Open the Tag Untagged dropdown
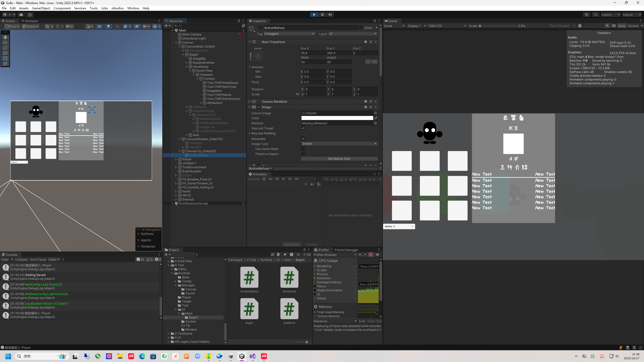Viewport: 644px width, 362px height. [289, 34]
